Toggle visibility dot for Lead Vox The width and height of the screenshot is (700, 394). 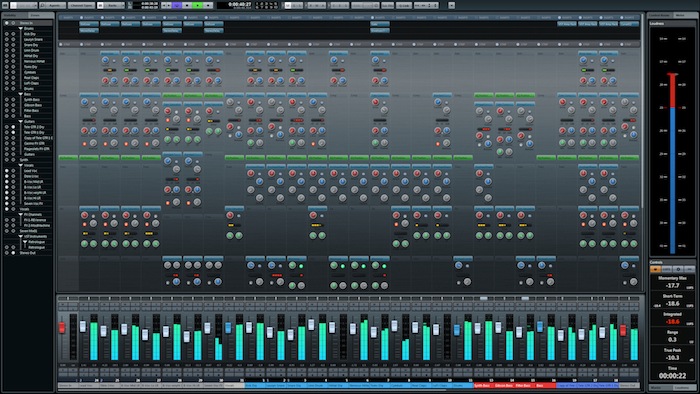click(x=7, y=171)
